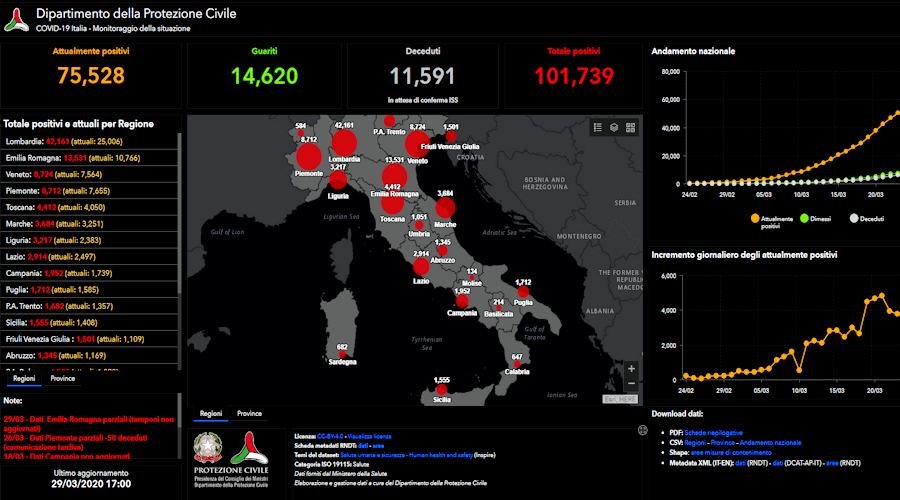Select the Campania row in region list
Image resolution: width=900 pixels, height=500 pixels.
(89, 273)
